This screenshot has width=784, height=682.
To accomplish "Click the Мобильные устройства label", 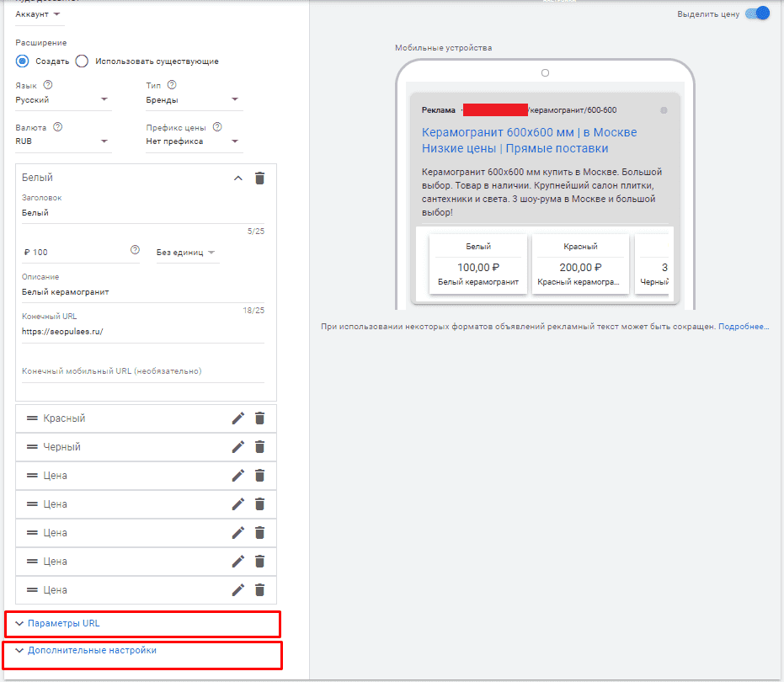I will (444, 48).
